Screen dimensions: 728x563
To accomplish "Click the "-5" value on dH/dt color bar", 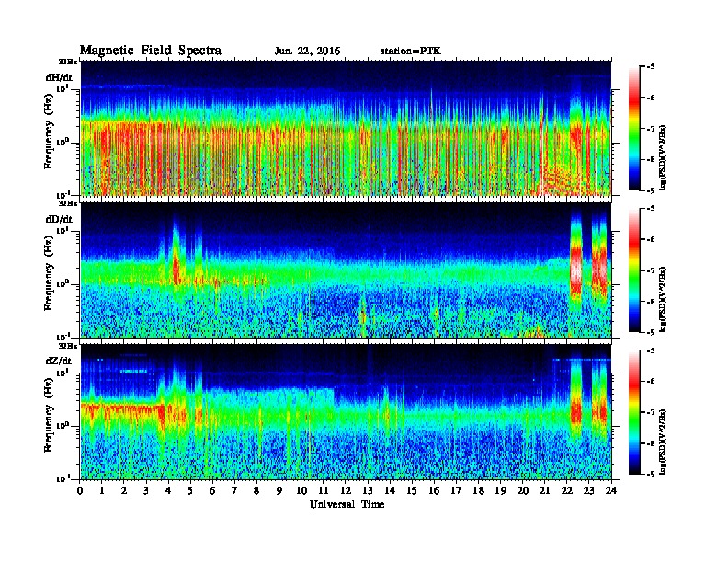I will (651, 67).
